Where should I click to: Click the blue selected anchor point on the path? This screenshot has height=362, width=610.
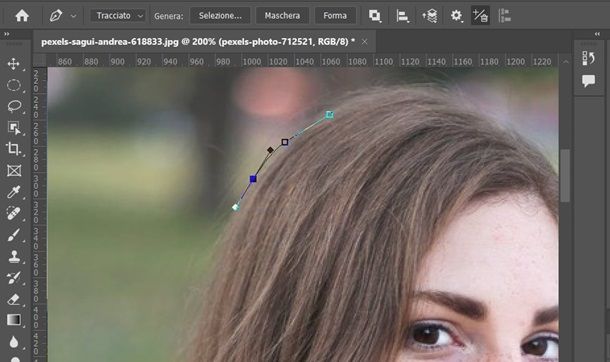(x=253, y=179)
